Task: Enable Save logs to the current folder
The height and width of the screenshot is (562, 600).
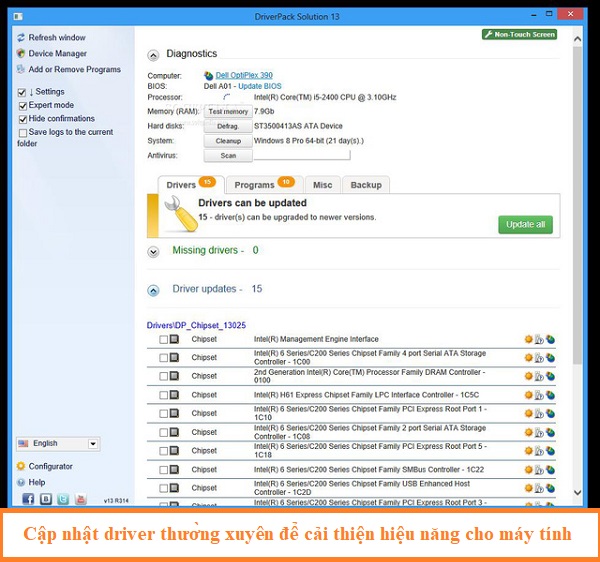Action: click(21, 132)
